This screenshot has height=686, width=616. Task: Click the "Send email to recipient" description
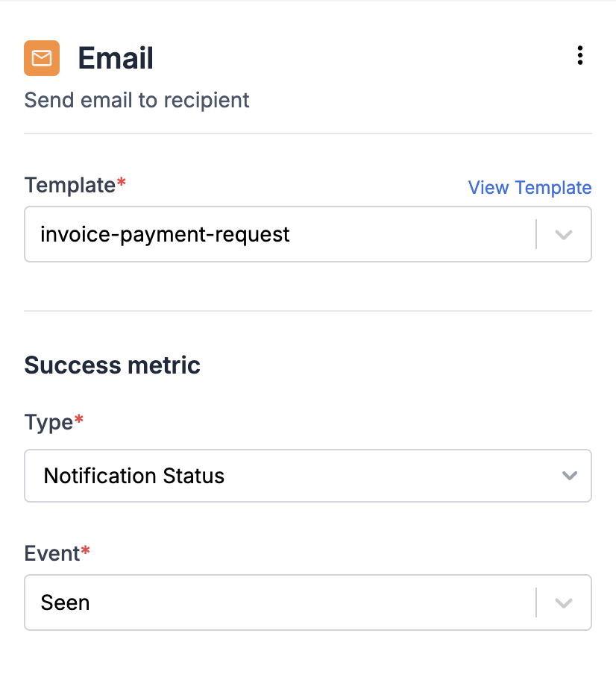136,100
